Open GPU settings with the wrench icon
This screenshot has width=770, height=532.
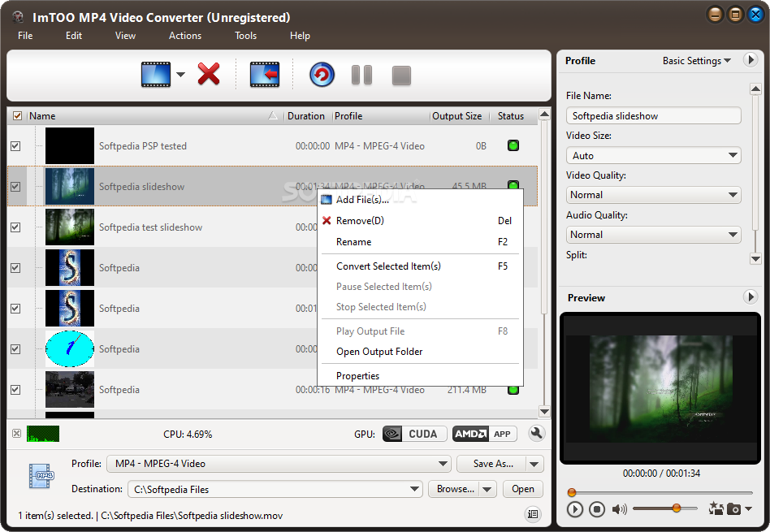tap(536, 433)
